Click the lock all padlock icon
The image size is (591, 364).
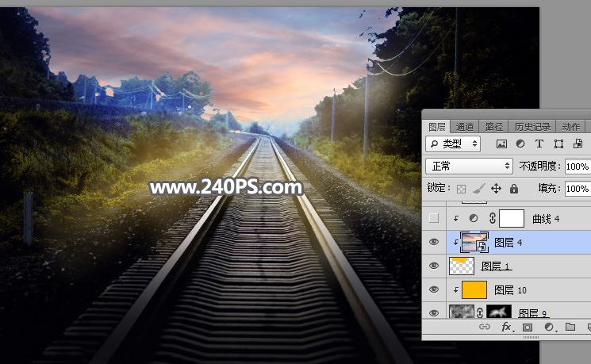point(514,189)
